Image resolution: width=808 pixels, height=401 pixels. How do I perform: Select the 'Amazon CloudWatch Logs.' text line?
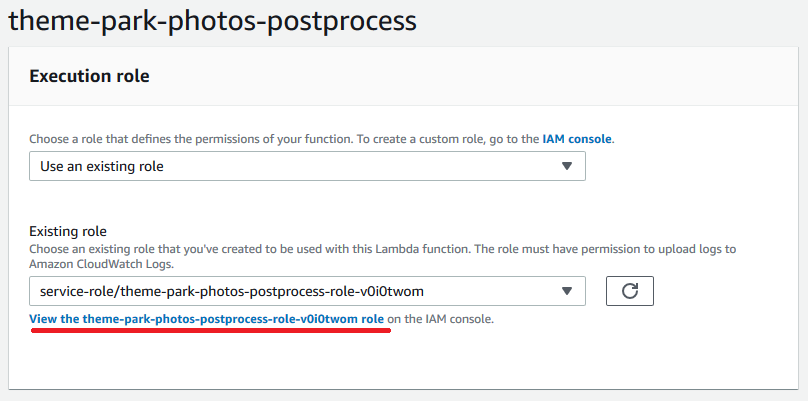102,264
